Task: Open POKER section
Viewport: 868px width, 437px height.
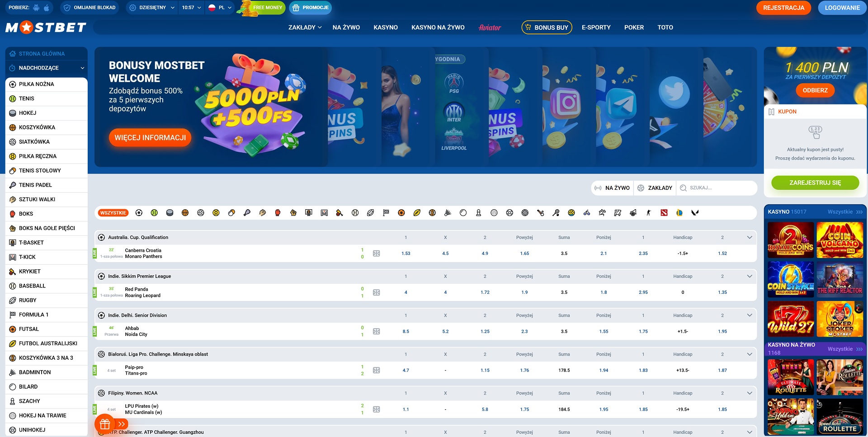Action: point(634,28)
